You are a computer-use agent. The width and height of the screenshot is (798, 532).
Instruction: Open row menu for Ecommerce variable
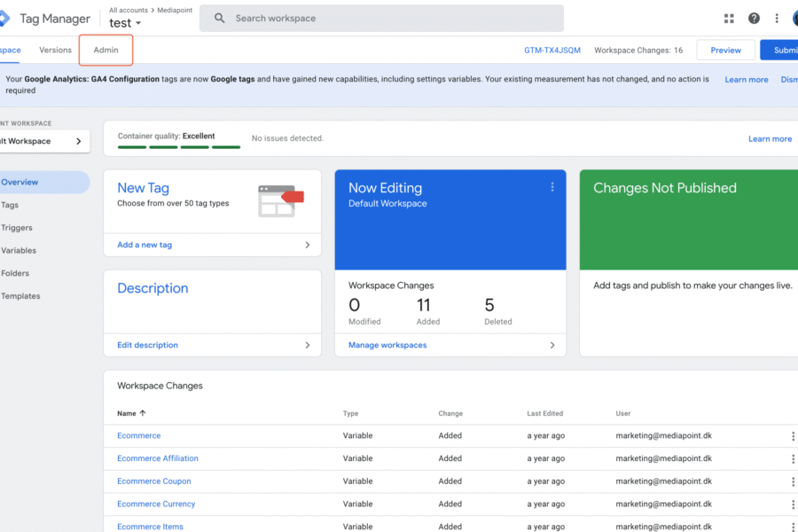coord(793,435)
